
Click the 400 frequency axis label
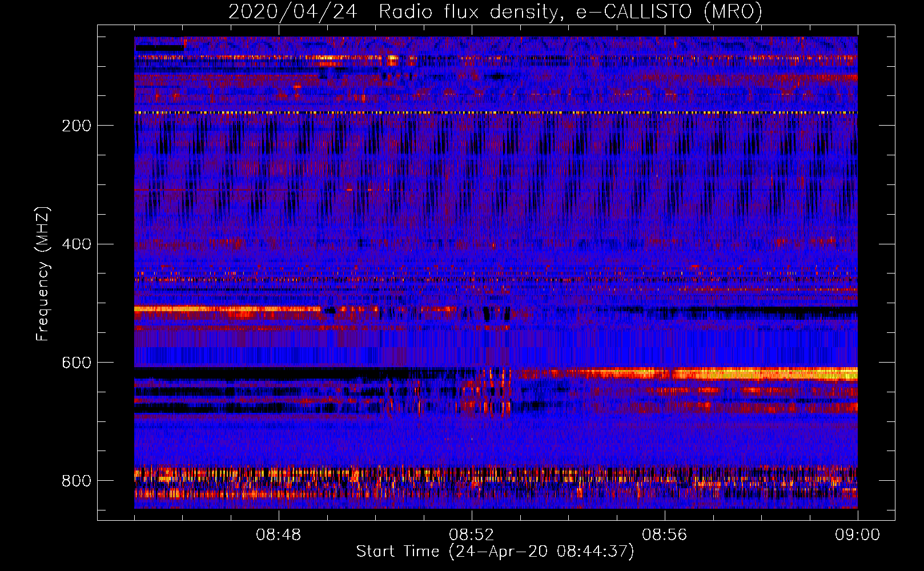77,244
